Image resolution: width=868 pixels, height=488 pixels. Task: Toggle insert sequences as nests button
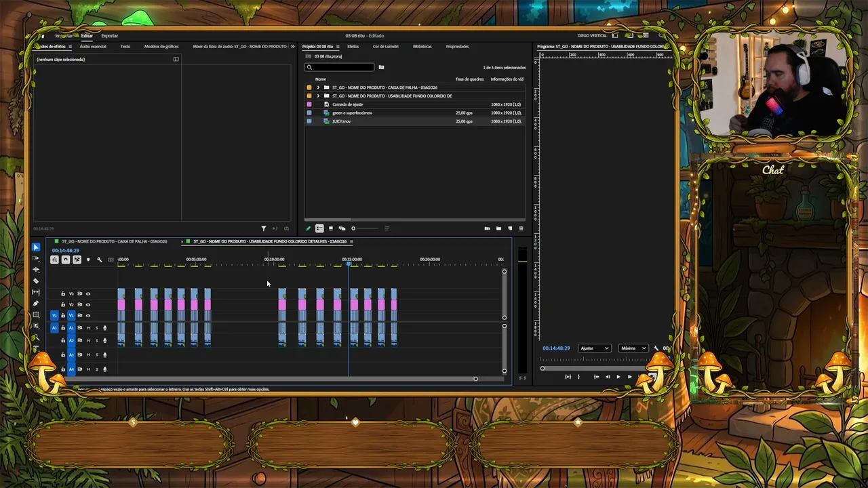(x=55, y=260)
